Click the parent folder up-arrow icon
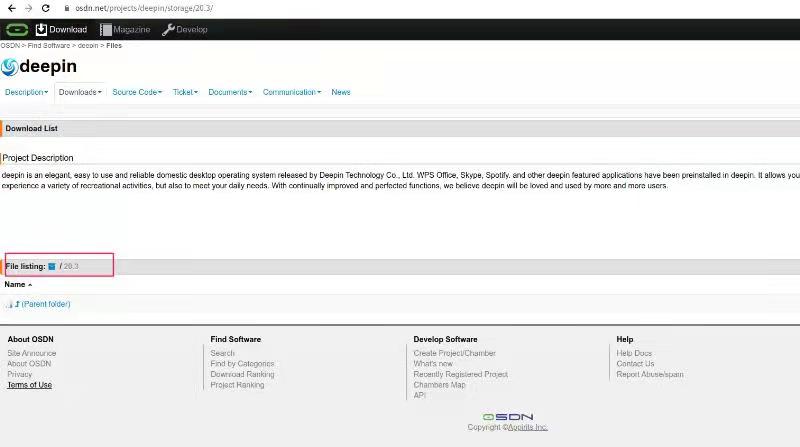The image size is (800, 447). pyautogui.click(x=17, y=304)
